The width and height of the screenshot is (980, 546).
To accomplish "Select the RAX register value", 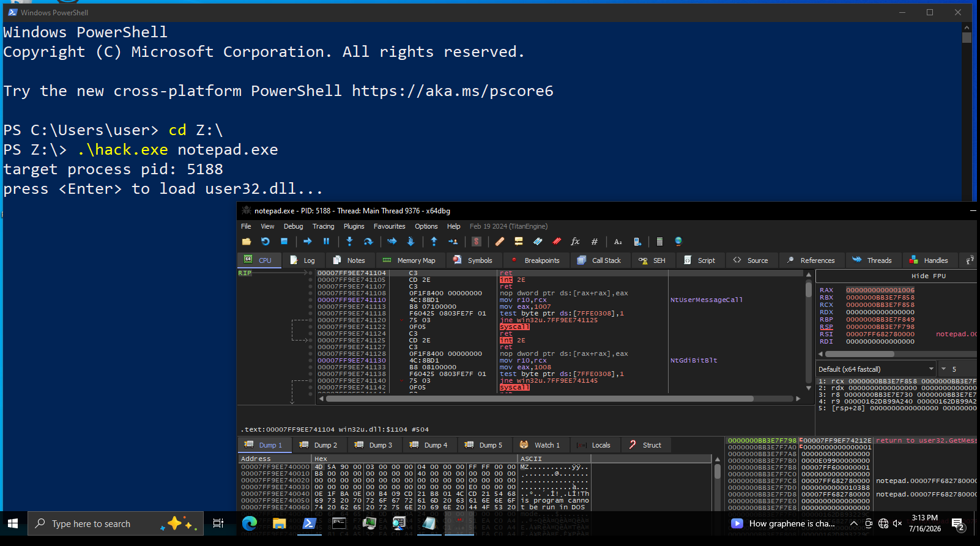I will 880,290.
